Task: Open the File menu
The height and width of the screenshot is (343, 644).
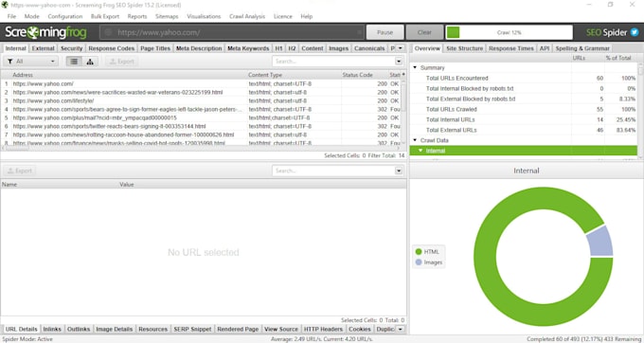Action: (11, 16)
